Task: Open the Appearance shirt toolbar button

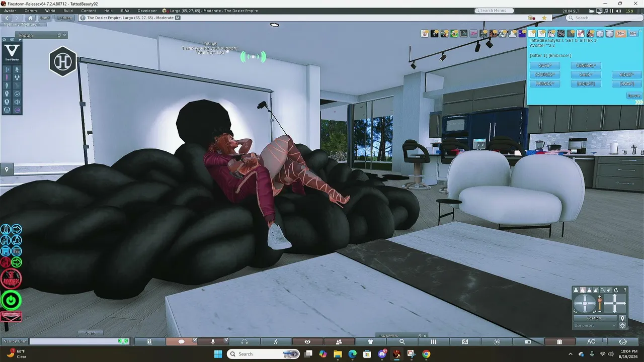Action: pyautogui.click(x=371, y=342)
